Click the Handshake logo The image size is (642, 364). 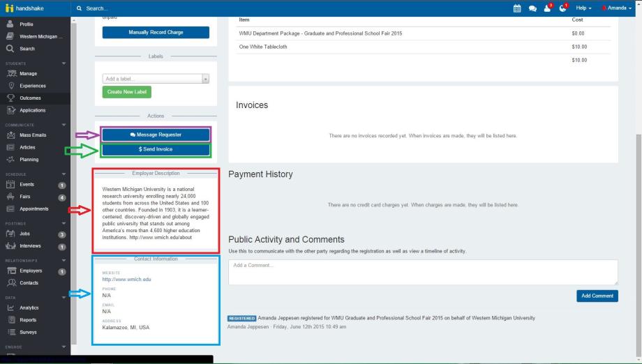[24, 8]
